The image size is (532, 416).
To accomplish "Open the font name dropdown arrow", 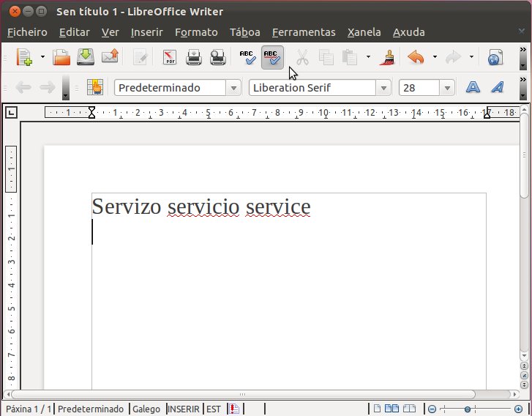I will [383, 88].
